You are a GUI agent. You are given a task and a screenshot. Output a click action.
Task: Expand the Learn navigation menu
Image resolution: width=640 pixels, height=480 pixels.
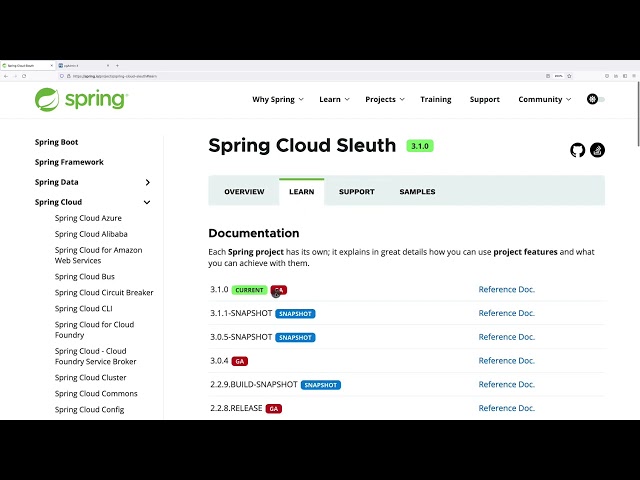click(334, 100)
